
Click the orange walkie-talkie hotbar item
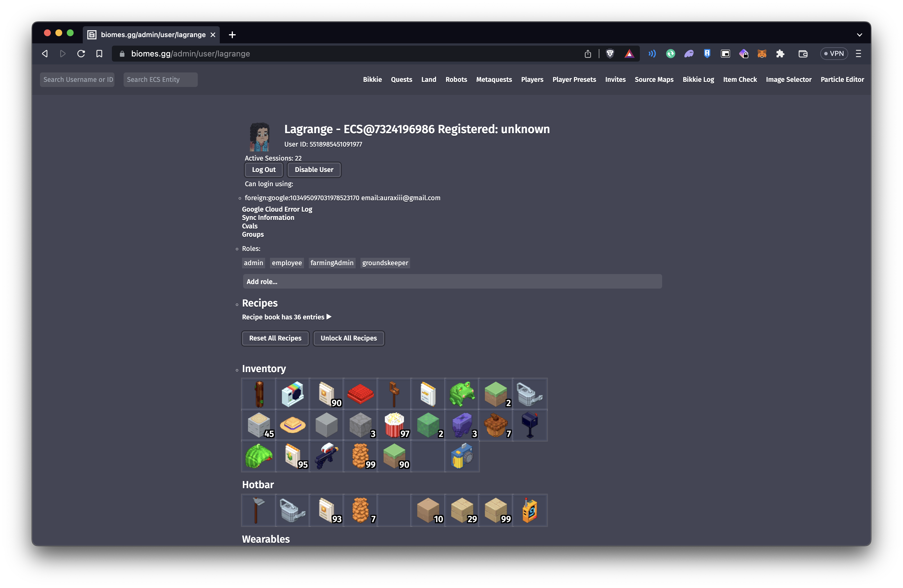tap(530, 510)
